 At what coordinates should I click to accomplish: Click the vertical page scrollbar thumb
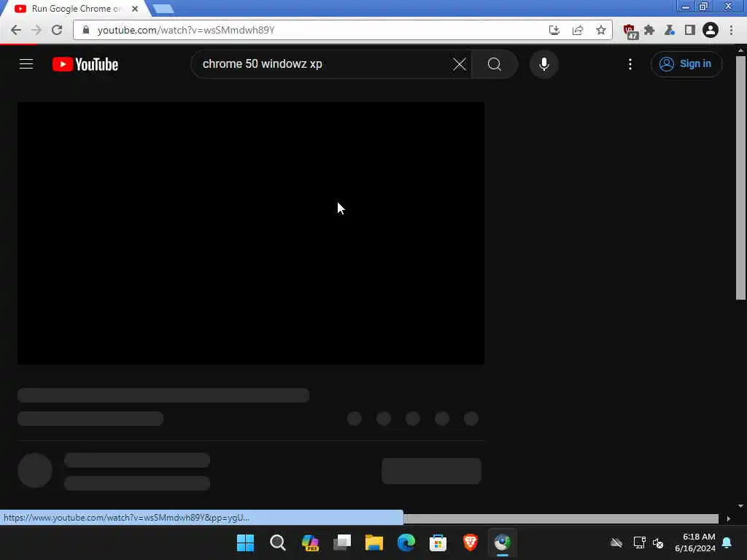tap(740, 177)
